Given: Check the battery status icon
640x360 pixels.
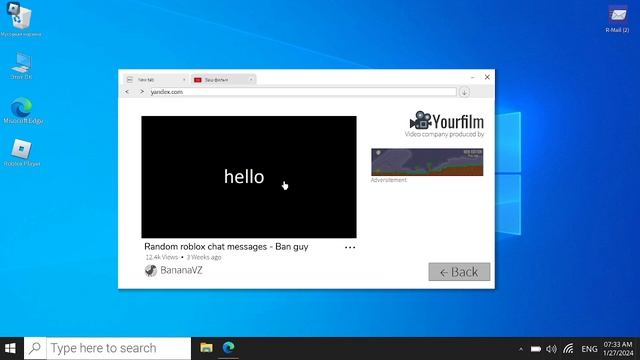Looking at the screenshot, I should pyautogui.click(x=536, y=349).
